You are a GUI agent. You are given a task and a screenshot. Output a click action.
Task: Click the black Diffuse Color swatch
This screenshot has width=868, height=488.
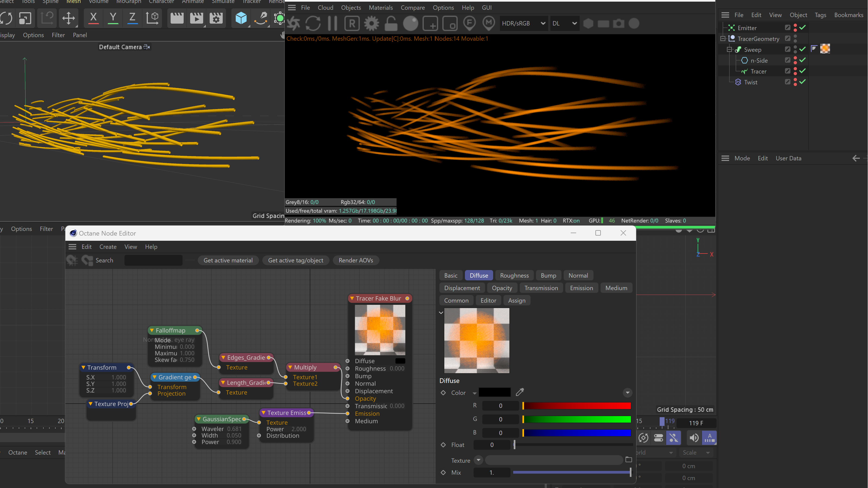pos(494,392)
